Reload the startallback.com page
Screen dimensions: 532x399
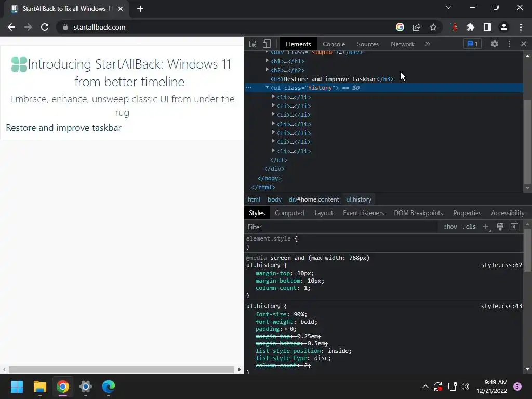coord(45,27)
